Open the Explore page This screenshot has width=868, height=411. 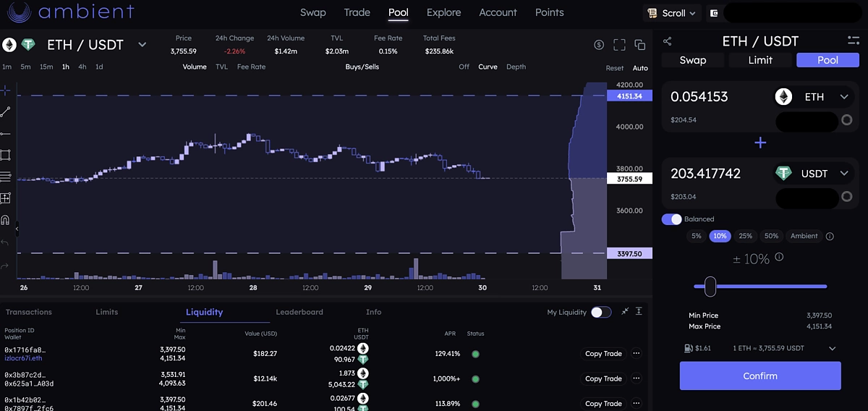click(x=444, y=12)
